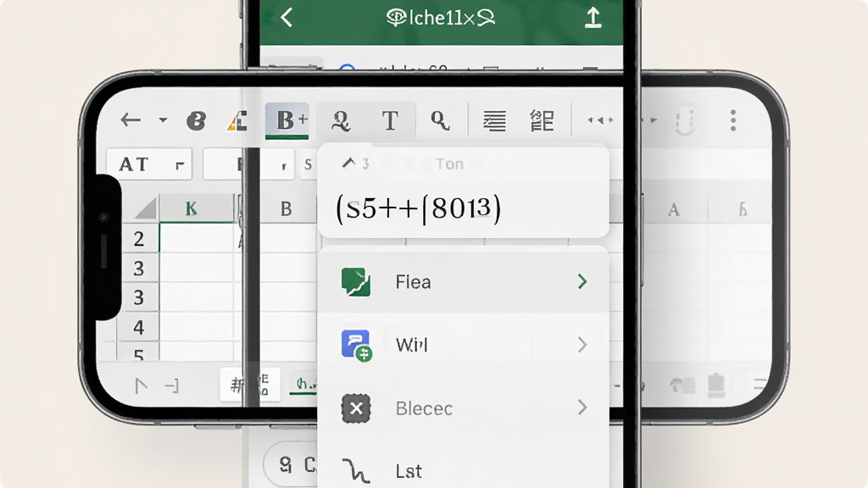
Task: Open the dropdown arrow in the AT box
Action: pos(180,165)
